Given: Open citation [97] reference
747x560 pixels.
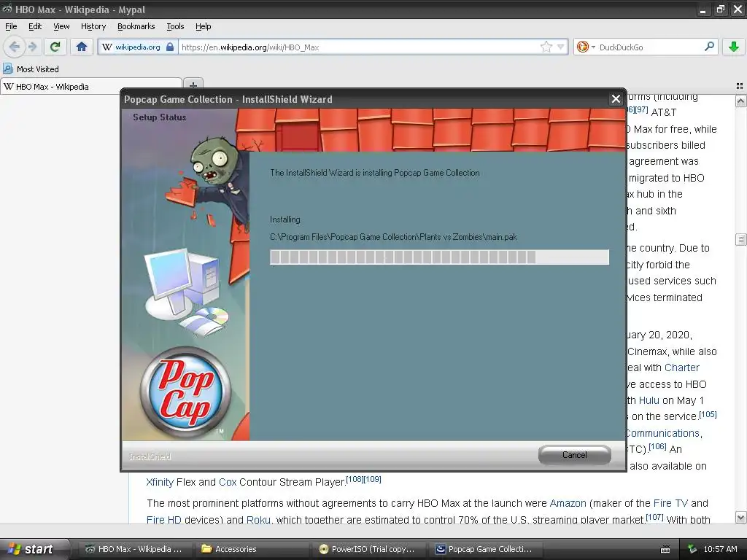Looking at the screenshot, I should coord(642,109).
